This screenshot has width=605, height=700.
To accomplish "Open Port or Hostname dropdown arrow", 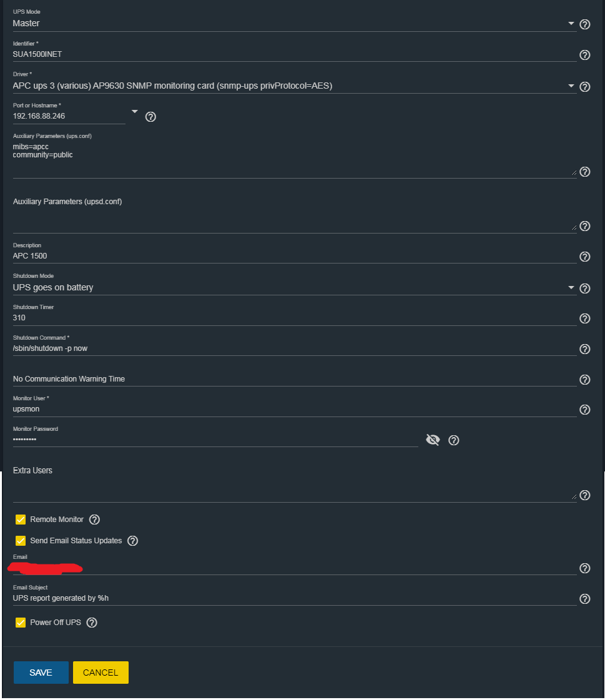I will click(134, 112).
